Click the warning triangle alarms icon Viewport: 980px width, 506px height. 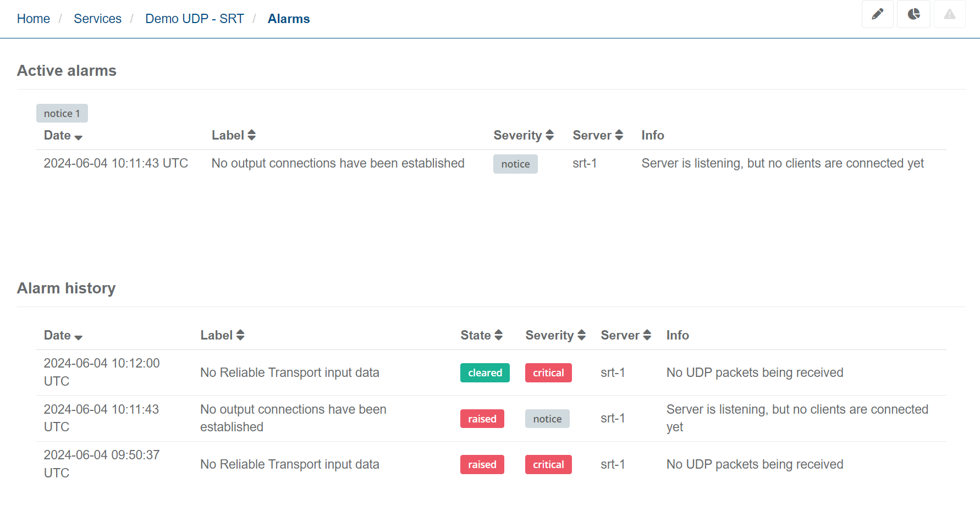pos(949,14)
